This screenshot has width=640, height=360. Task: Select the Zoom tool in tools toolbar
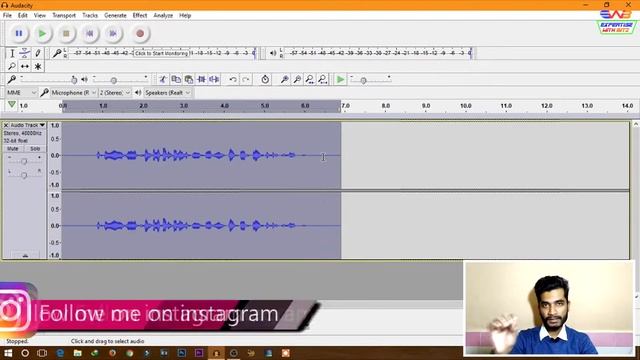(x=12, y=66)
